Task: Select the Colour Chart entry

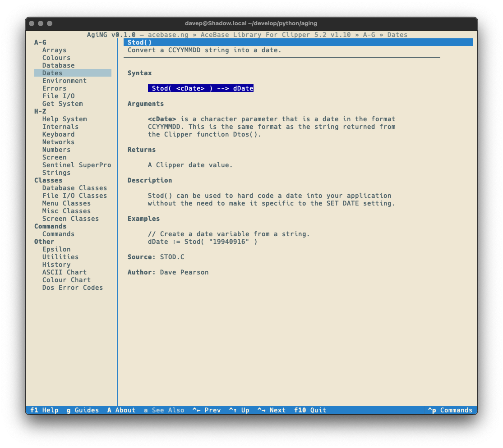Action: coord(66,280)
